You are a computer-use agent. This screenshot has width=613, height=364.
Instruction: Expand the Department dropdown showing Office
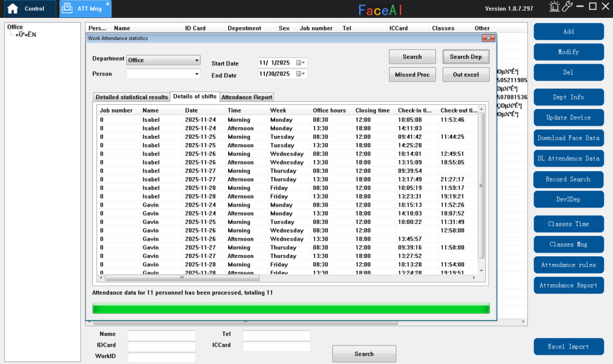196,60
